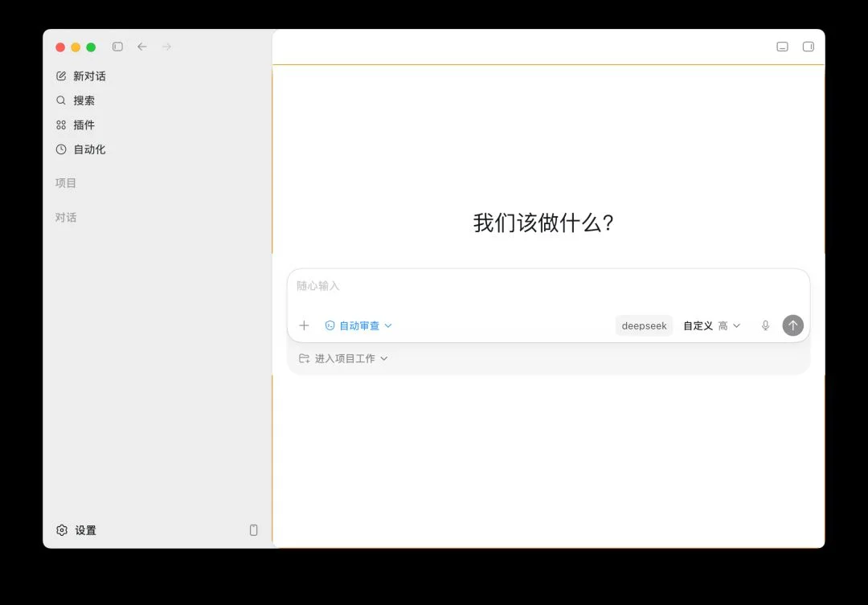Open 设置 settings at sidebar bottom
This screenshot has height=605, width=868.
76,529
